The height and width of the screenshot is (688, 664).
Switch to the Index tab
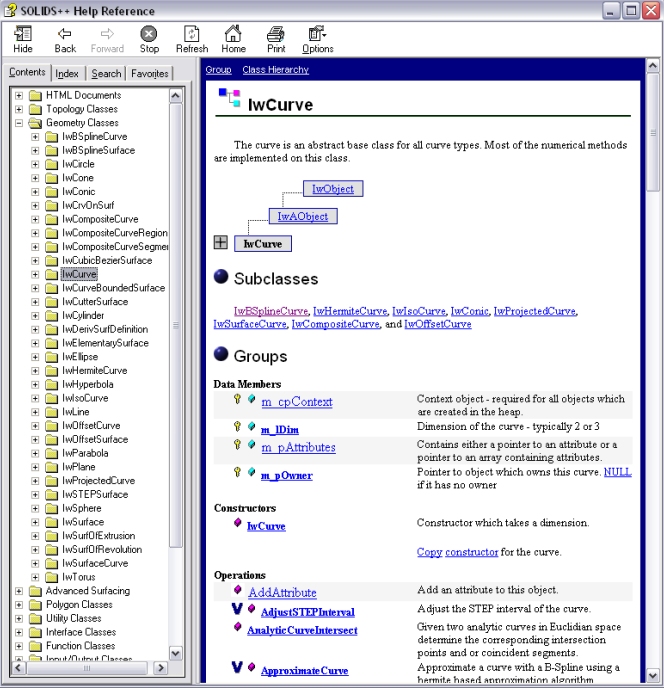(x=67, y=74)
